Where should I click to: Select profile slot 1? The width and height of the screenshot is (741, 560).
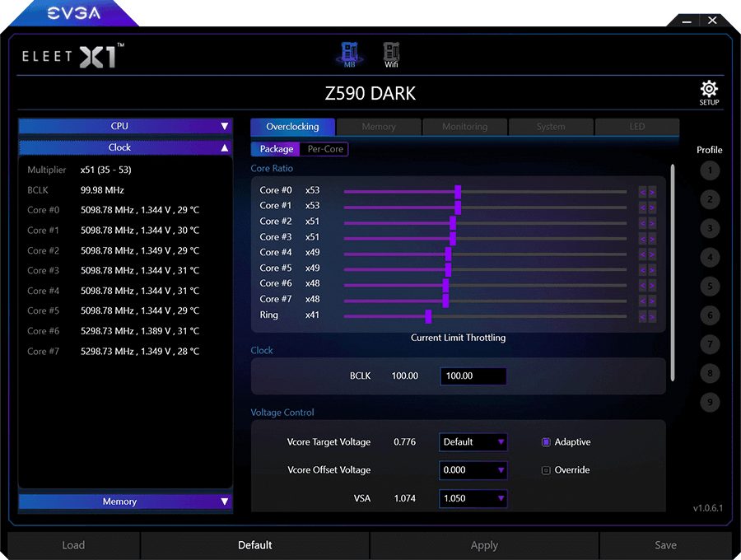pos(709,170)
